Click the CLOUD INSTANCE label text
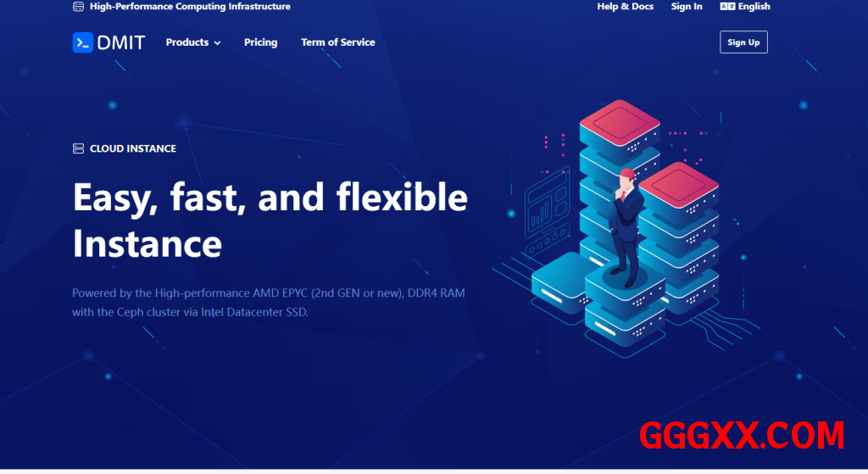 133,148
